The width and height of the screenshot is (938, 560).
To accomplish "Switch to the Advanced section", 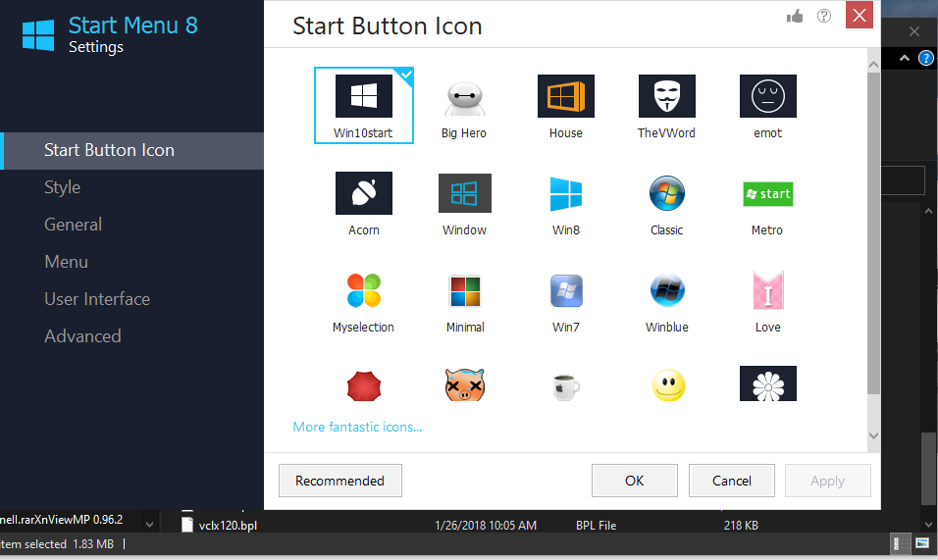I will coord(82,336).
